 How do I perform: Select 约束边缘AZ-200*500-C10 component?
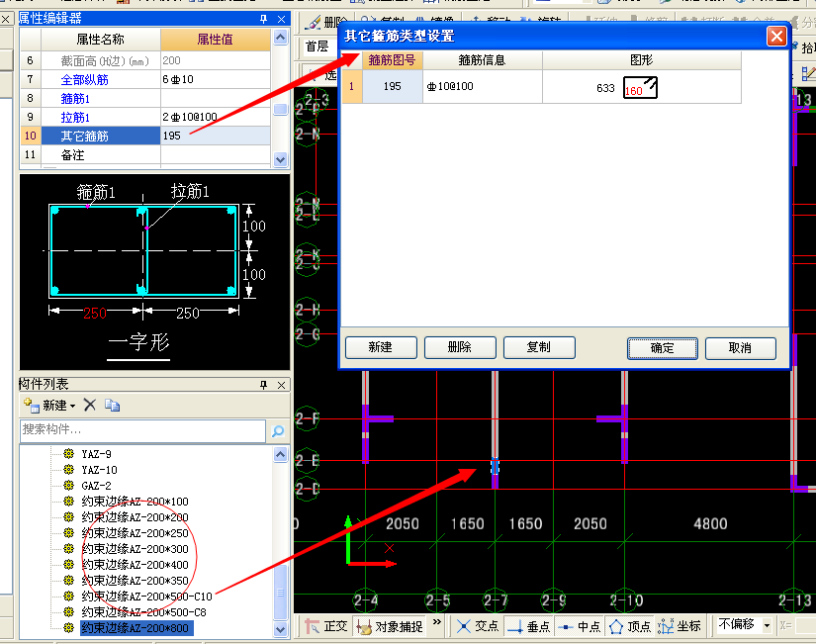coord(146,597)
